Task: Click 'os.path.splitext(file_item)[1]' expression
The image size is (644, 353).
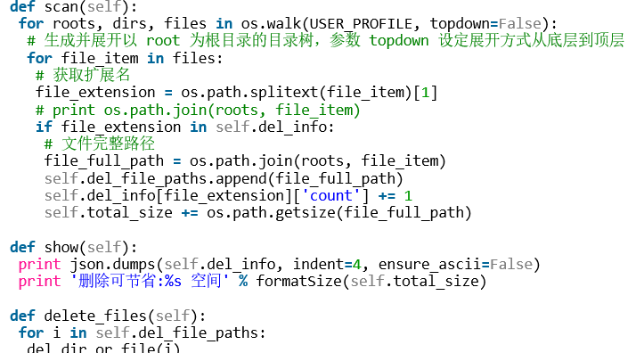Action: coord(309,93)
